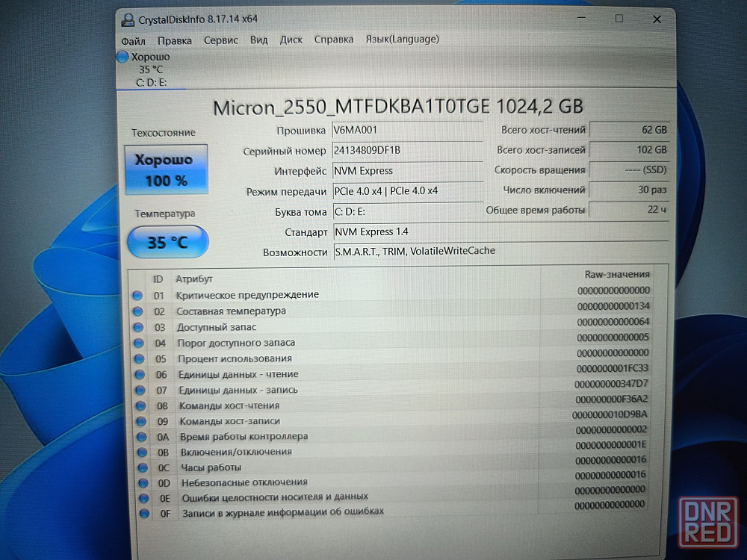Click the Режим передачи field PCIe 4.0 x4
This screenshot has height=560, width=747.
click(x=407, y=191)
